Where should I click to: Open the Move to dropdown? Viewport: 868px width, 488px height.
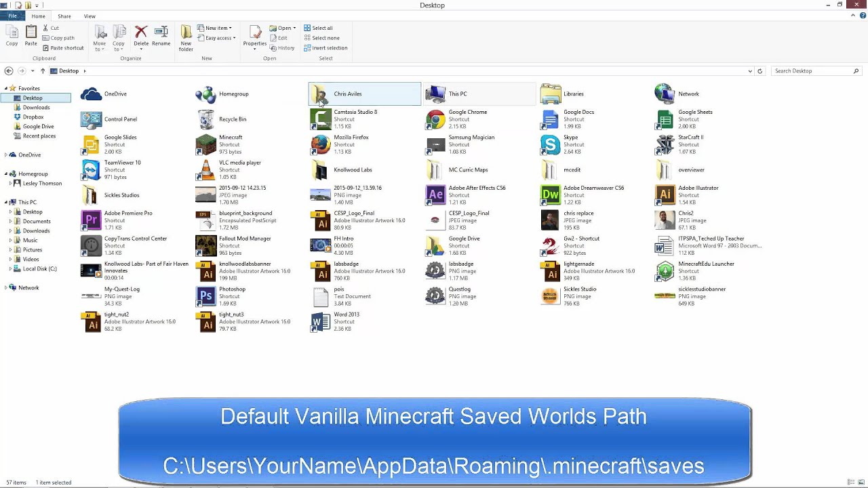click(x=100, y=39)
